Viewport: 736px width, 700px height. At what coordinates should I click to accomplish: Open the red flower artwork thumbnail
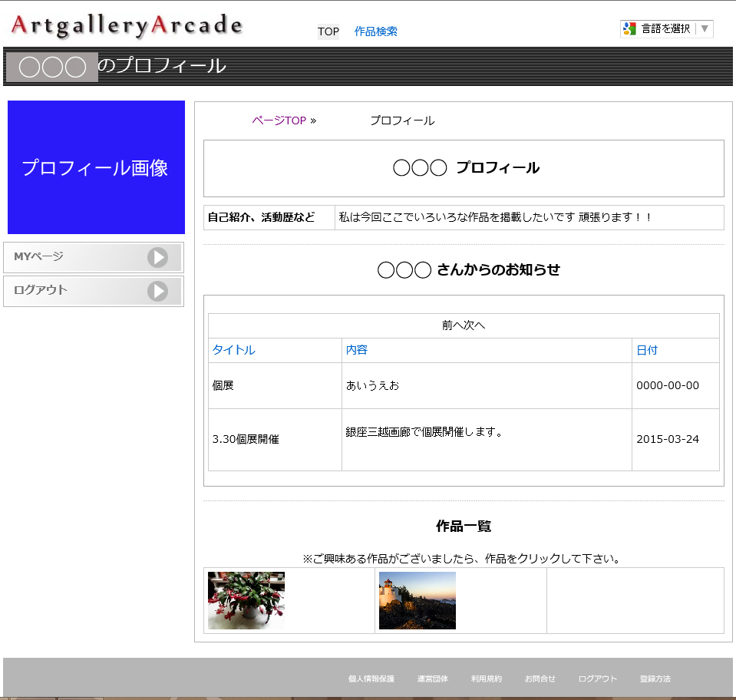click(246, 600)
